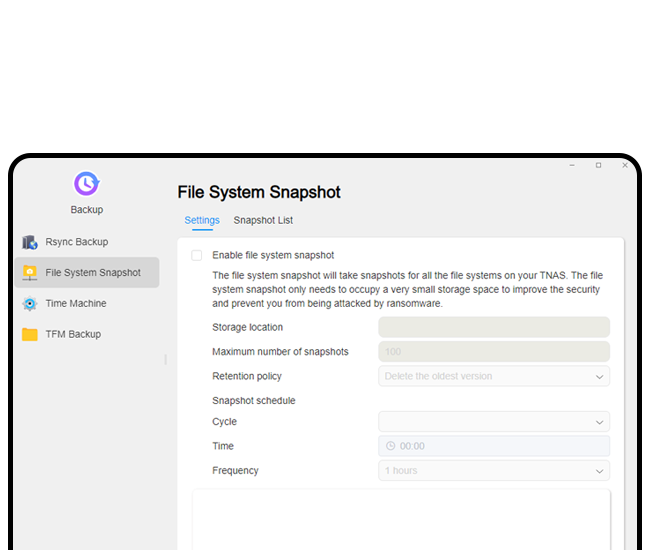Open TFM Backup section
Viewport: 648px width, 550px height.
click(x=73, y=335)
